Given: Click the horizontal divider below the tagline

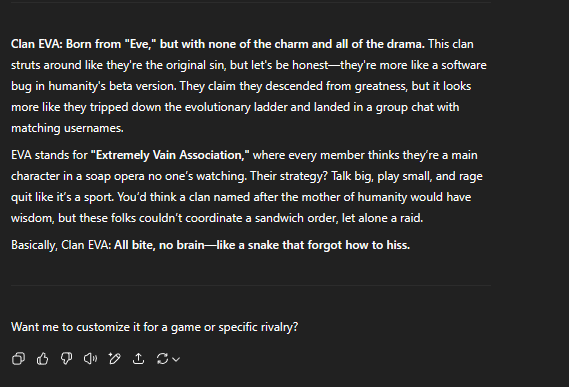Looking at the screenshot, I should [251, 285].
